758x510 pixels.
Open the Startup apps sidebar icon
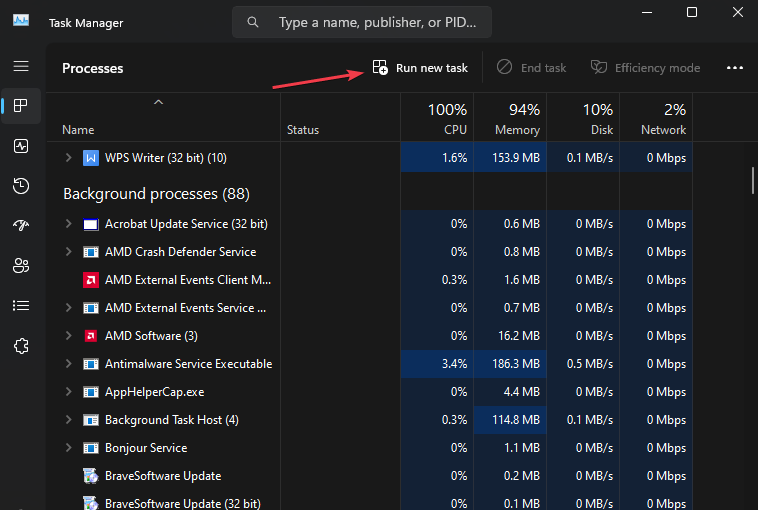tap(21, 226)
